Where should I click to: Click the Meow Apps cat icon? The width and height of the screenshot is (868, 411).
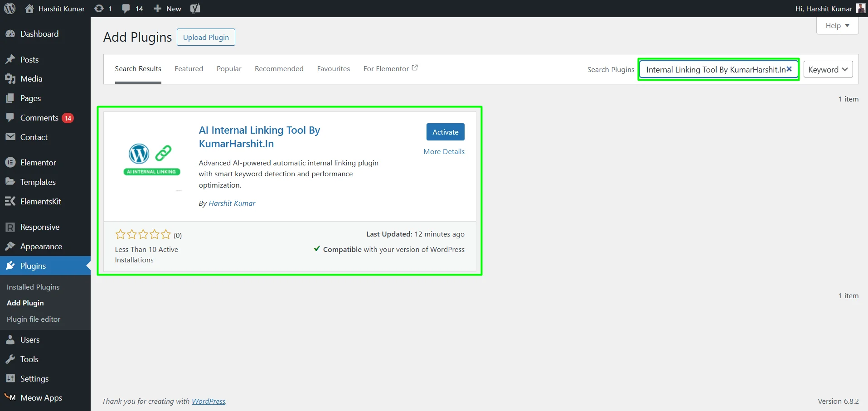click(10, 398)
